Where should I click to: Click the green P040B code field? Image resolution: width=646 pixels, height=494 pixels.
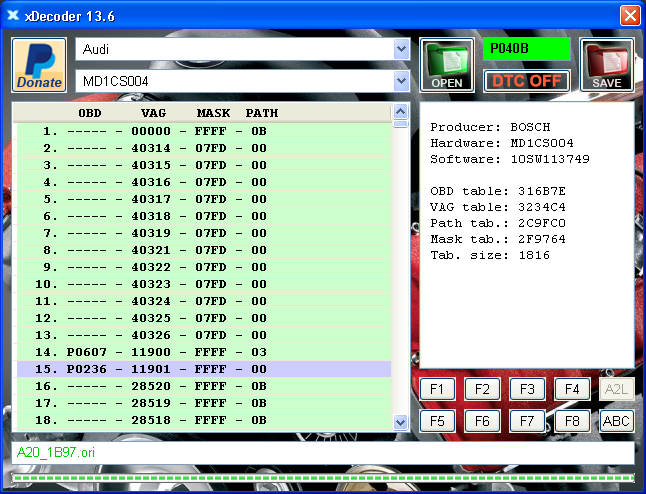pos(526,48)
